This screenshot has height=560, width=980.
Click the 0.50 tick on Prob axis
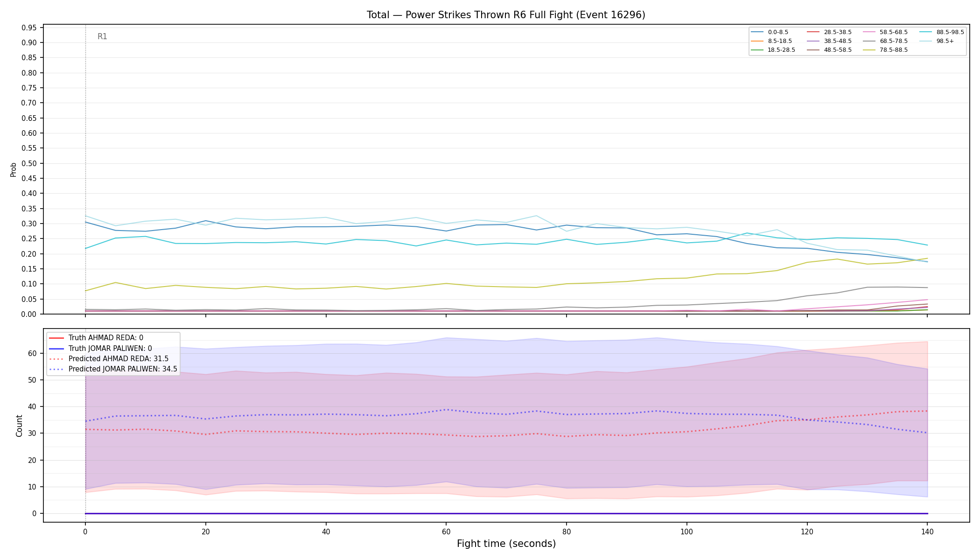click(29, 163)
